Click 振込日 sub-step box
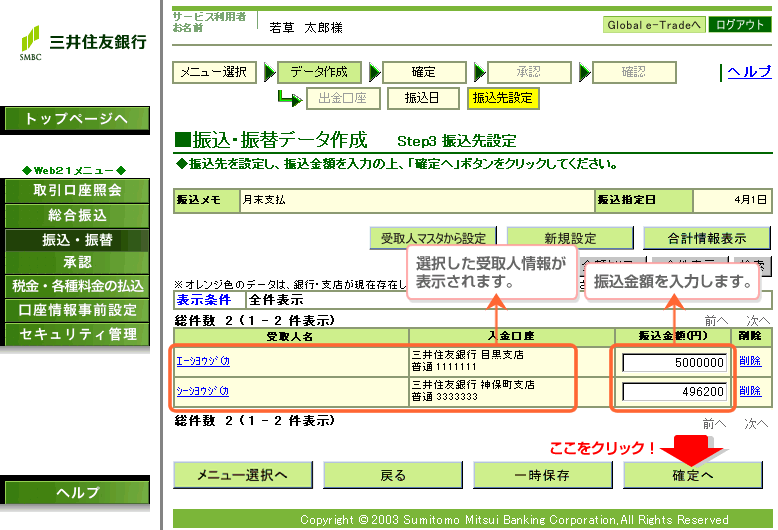This screenshot has width=778, height=530. point(423,98)
